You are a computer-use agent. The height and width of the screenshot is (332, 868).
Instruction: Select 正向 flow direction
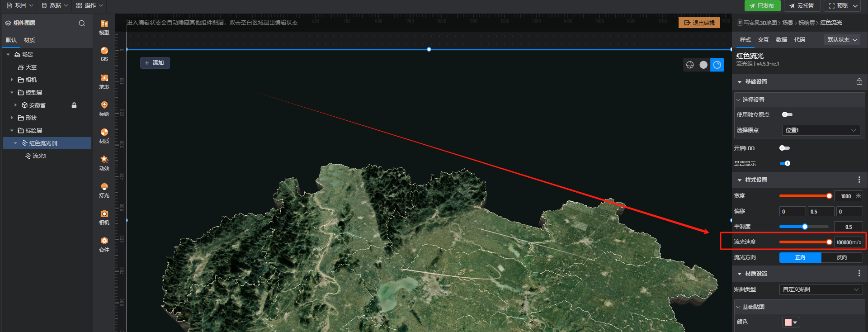pyautogui.click(x=800, y=257)
